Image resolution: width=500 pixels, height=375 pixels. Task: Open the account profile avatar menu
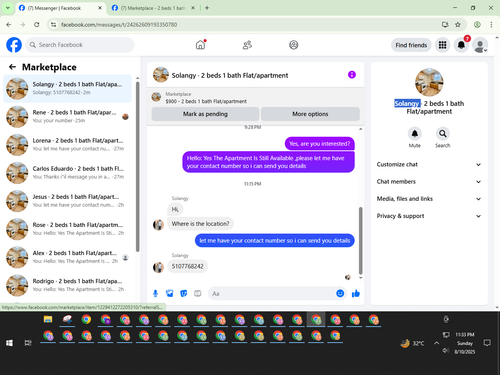click(x=480, y=45)
